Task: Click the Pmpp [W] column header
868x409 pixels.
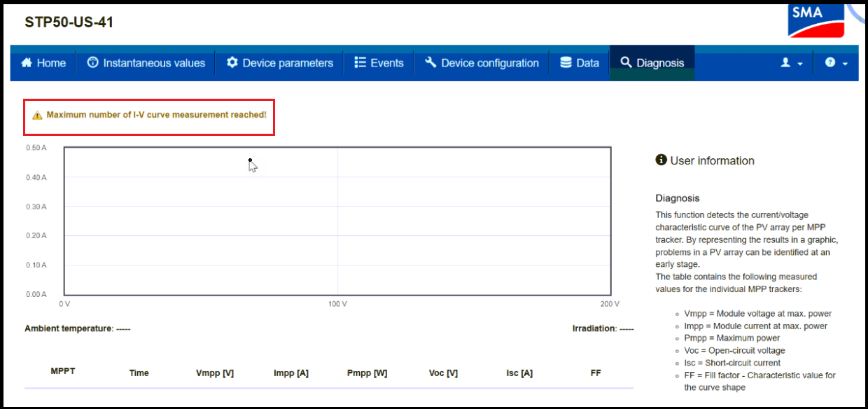Action: point(367,373)
